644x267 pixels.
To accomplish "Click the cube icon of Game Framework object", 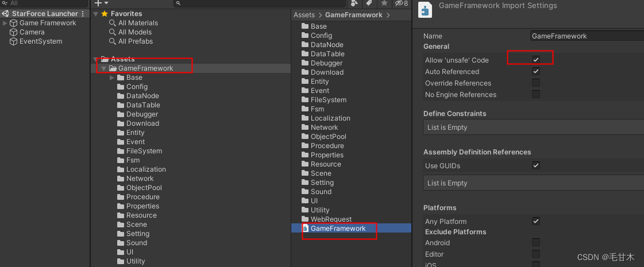I will (x=14, y=23).
